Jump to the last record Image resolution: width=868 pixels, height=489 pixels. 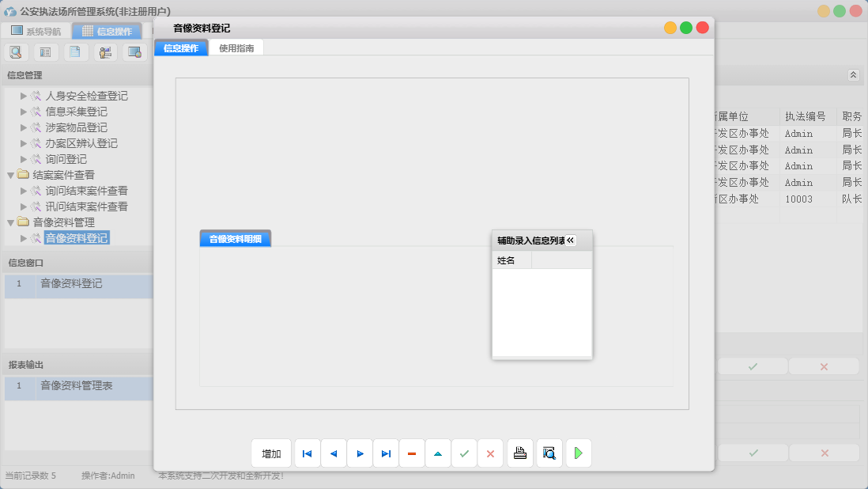(386, 453)
